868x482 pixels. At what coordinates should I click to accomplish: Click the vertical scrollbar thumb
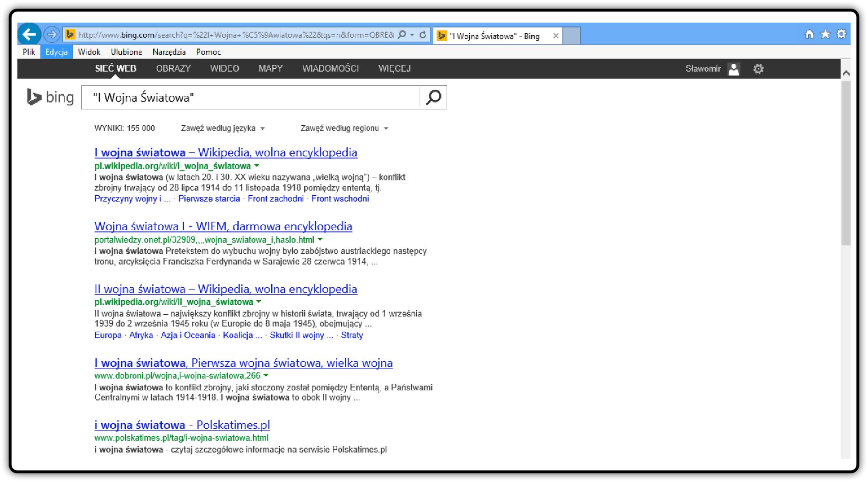846,163
